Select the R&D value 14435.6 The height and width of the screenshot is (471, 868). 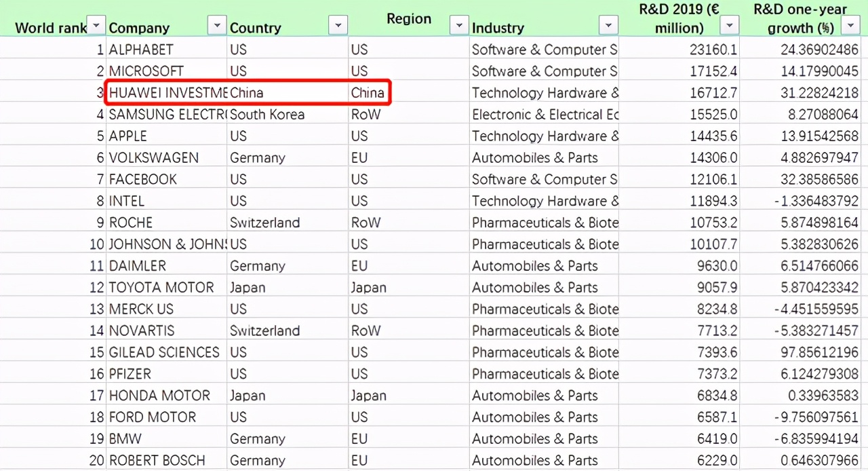(x=679, y=136)
